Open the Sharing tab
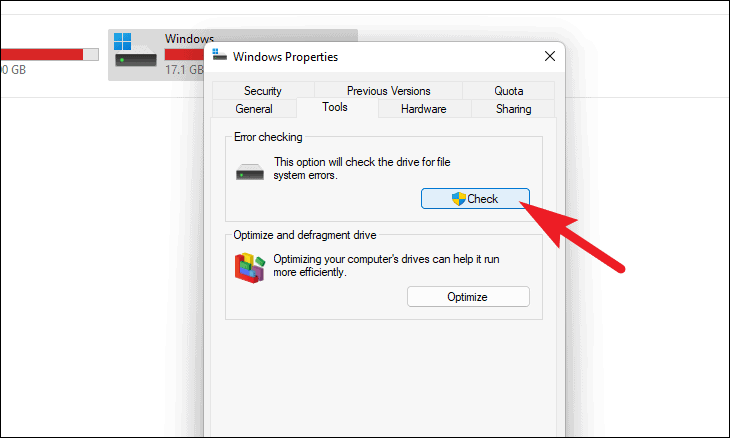The image size is (730, 438). point(514,109)
